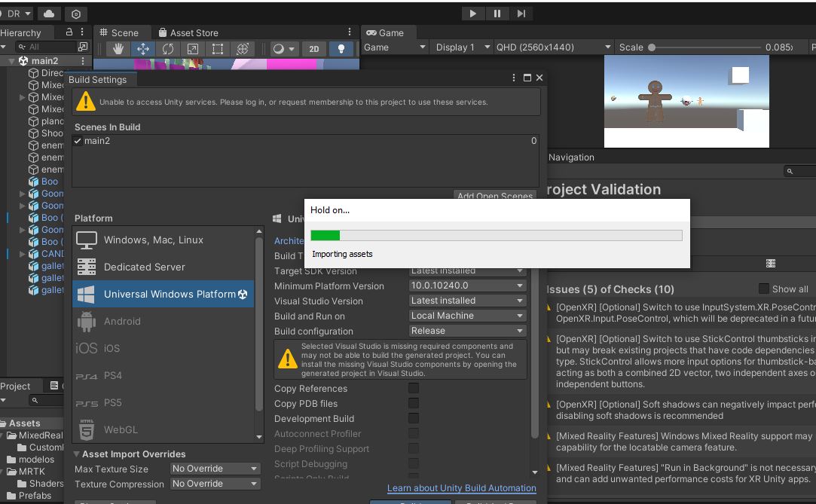Open the QHD (2560x1440) resolution dropdown
Viewport: 816px width, 504px height.
(553, 47)
